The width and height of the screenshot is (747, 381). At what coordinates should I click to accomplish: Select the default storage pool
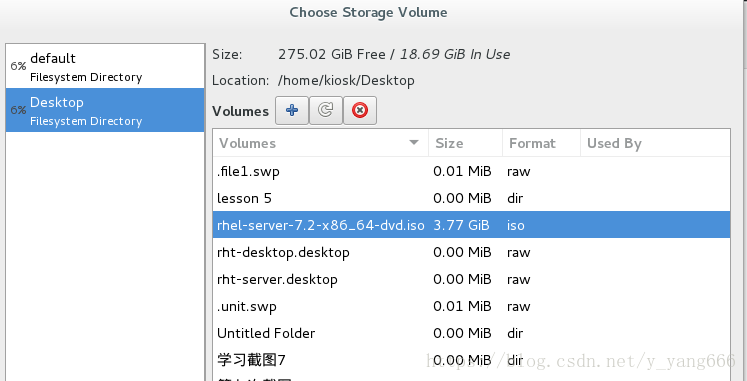point(105,66)
